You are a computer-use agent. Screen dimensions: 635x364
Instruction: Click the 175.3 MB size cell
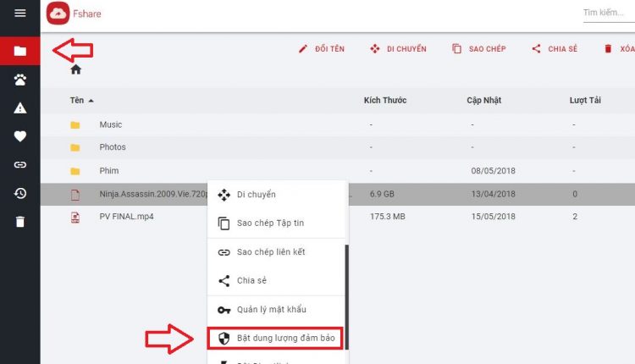coord(388,217)
